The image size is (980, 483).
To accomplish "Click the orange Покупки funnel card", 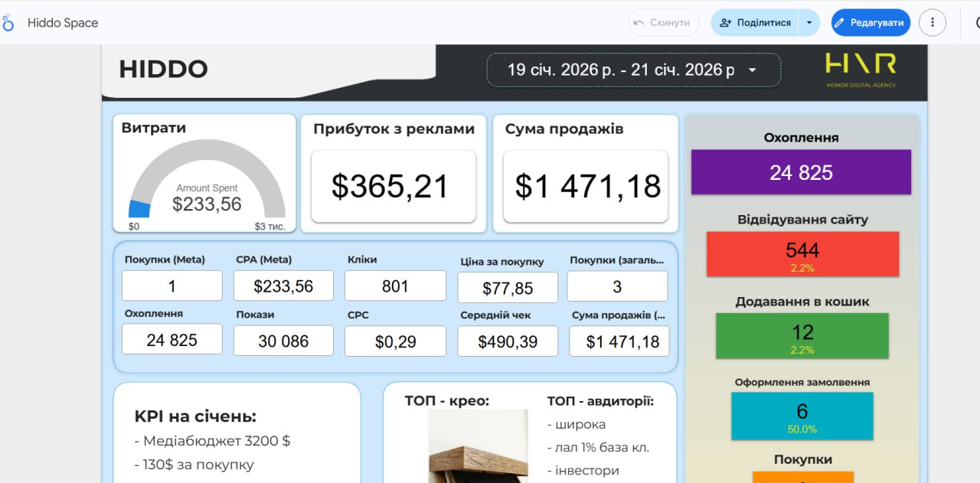I will 802,476.
